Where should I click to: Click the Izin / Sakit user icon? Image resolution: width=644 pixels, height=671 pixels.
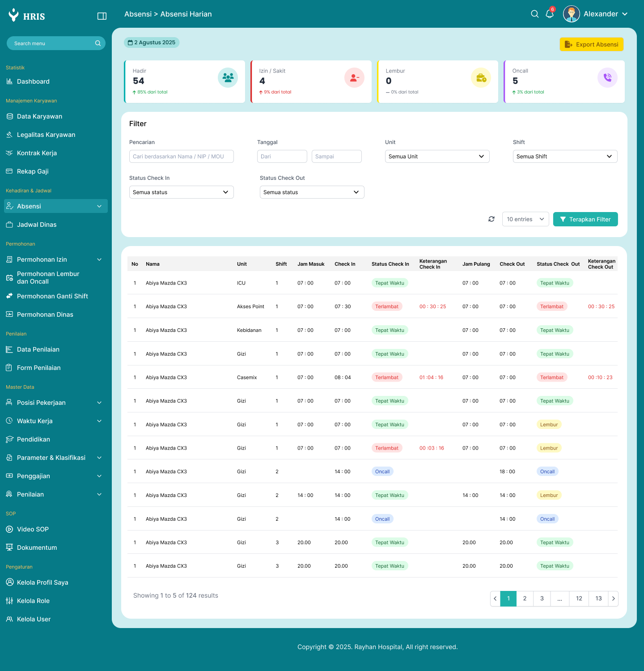point(354,78)
